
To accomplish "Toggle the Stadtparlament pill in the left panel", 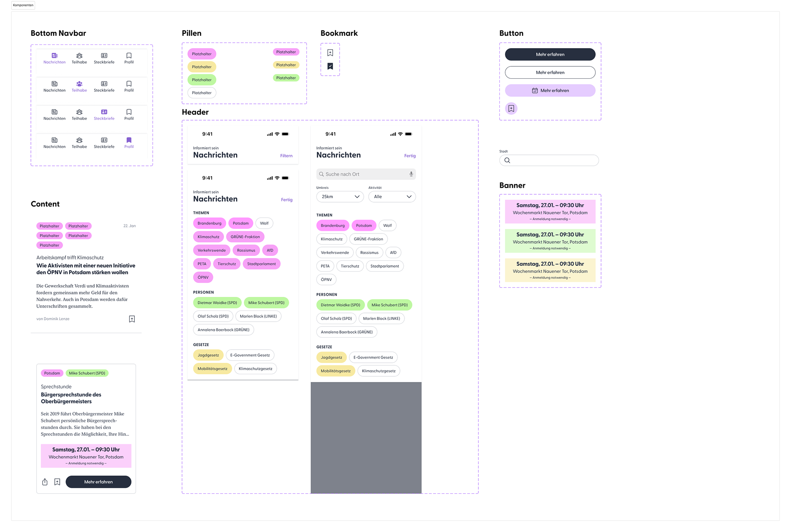I will tap(262, 264).
